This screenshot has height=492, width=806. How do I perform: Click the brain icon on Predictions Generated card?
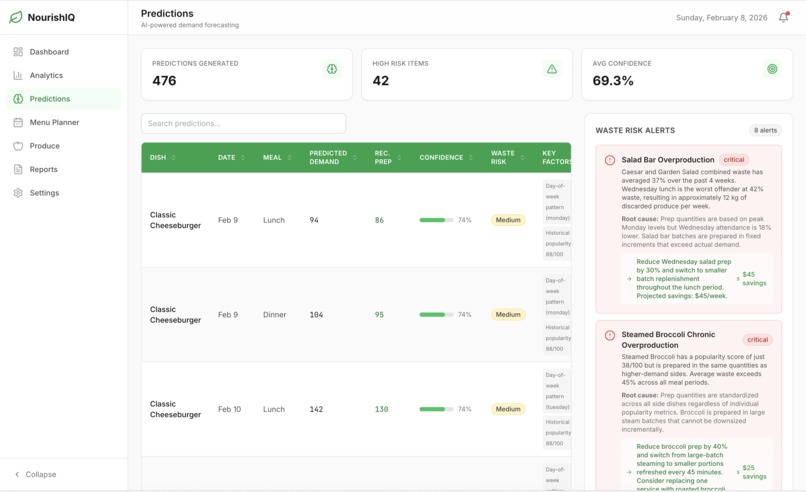point(332,69)
